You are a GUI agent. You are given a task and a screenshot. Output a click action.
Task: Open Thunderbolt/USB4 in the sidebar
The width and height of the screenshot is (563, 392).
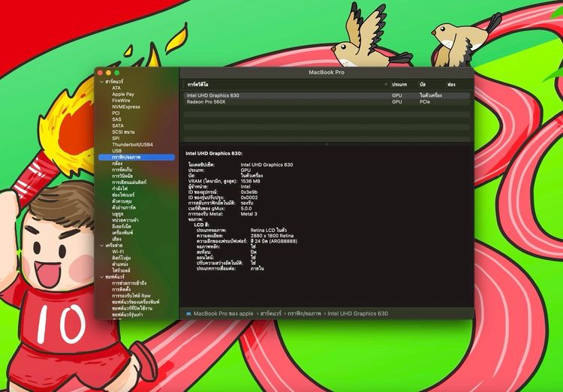point(132,144)
